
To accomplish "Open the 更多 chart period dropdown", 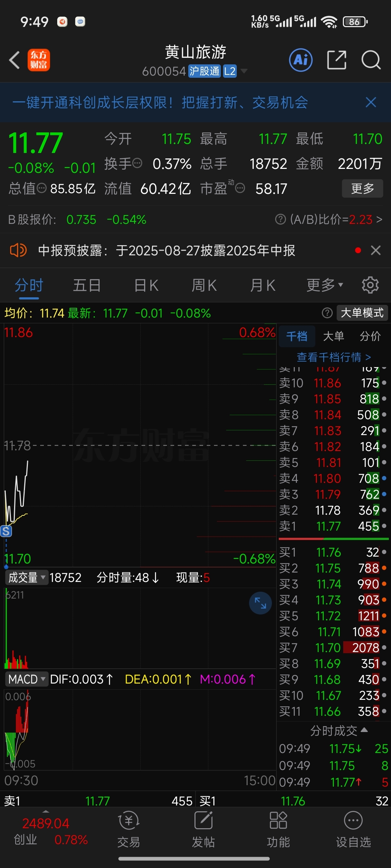I will coord(325,285).
